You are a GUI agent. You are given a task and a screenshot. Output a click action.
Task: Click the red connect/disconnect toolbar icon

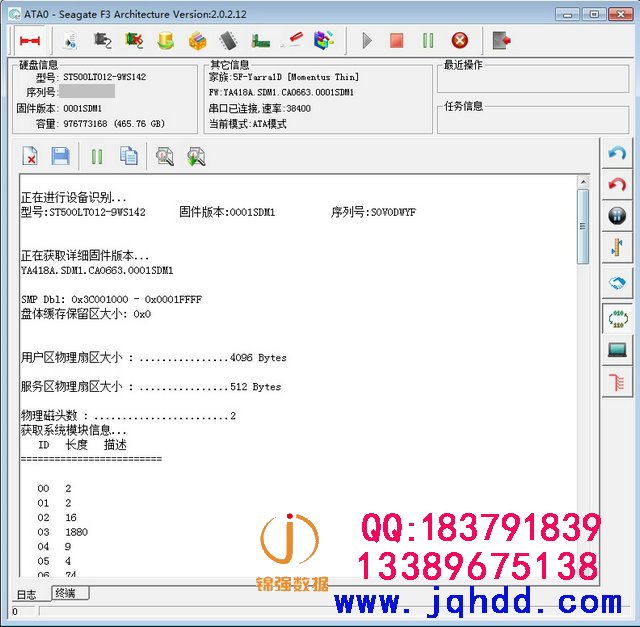(30, 40)
